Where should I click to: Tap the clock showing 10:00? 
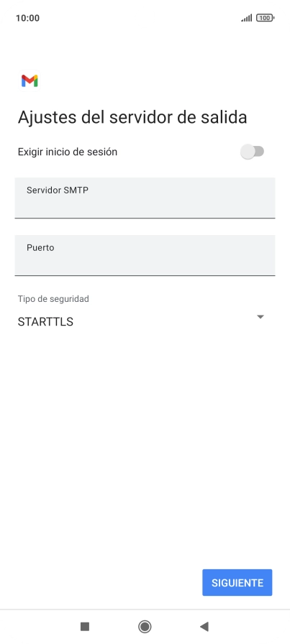pos(27,18)
